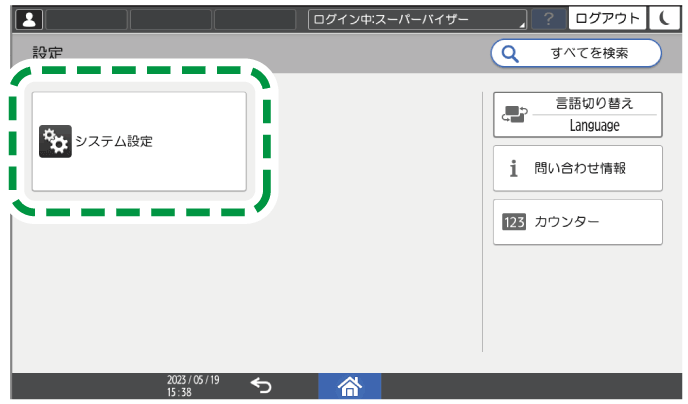
Task: Go back using the return arrow icon
Action: click(261, 386)
